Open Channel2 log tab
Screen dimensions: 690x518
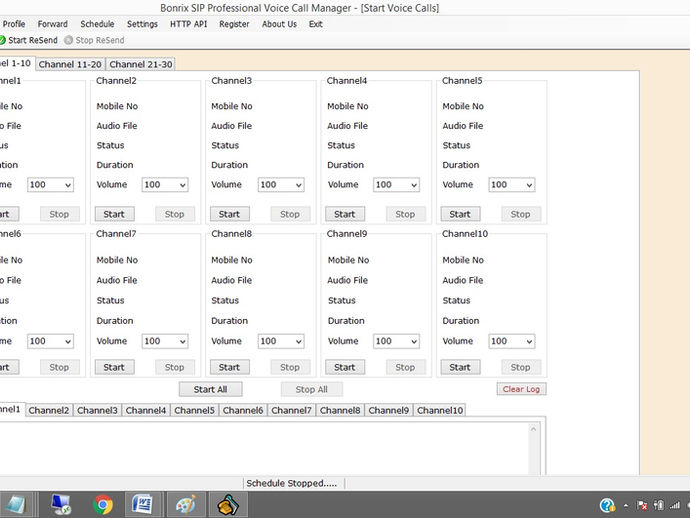tap(49, 410)
